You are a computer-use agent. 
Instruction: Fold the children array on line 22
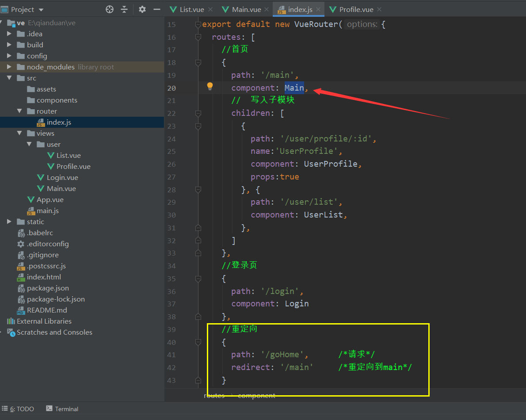click(x=198, y=113)
